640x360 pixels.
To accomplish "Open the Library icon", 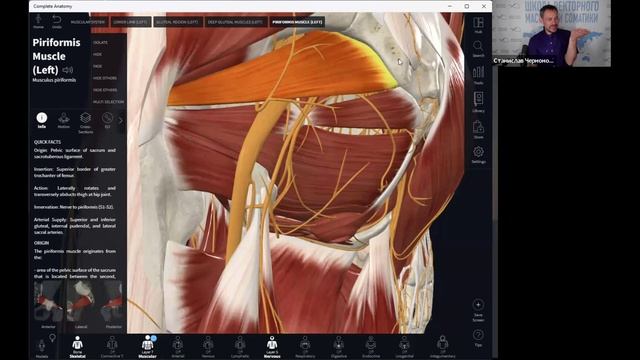I will coord(478,102).
